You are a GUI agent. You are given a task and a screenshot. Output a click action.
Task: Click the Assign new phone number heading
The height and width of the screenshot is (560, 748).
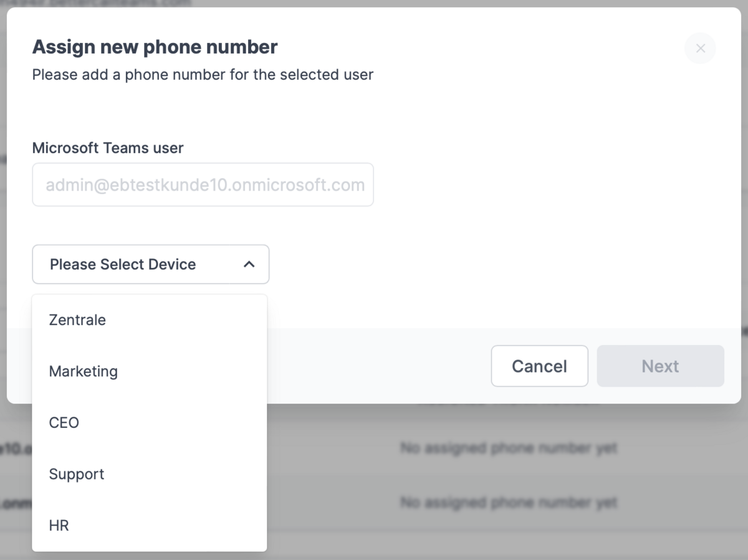pyautogui.click(x=155, y=47)
